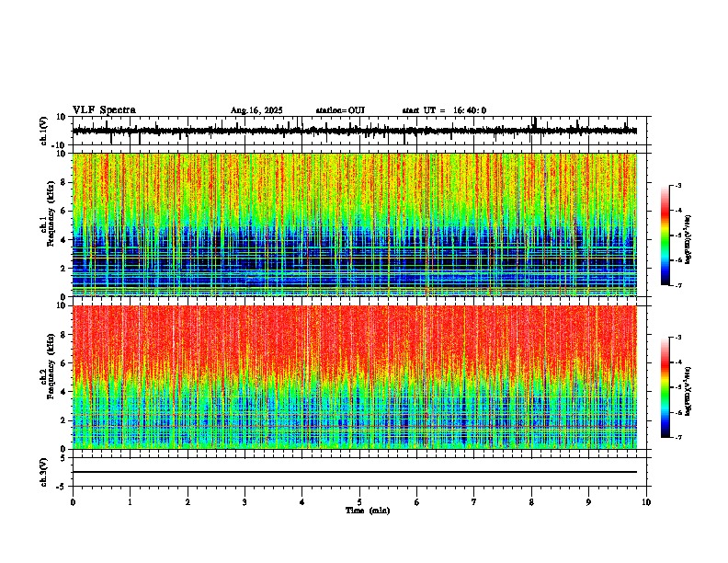728x563 pixels.
Task: Click time axis tick label "10"
Action: click(646, 502)
